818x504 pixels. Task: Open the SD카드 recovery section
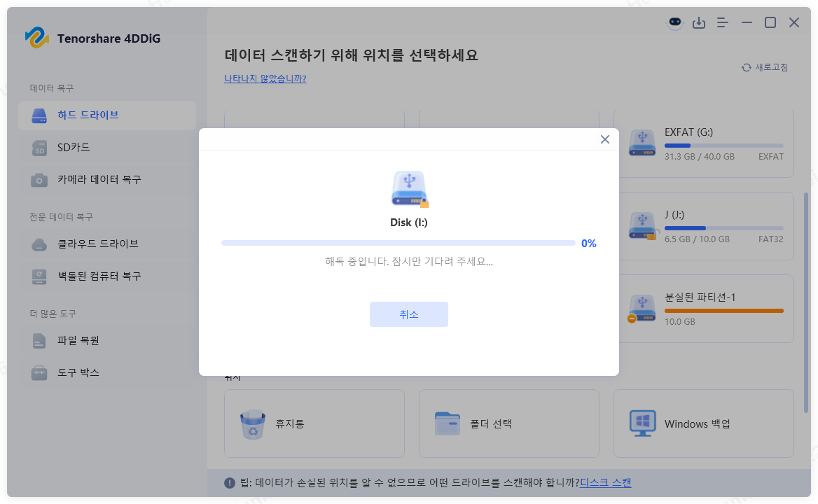[70, 148]
